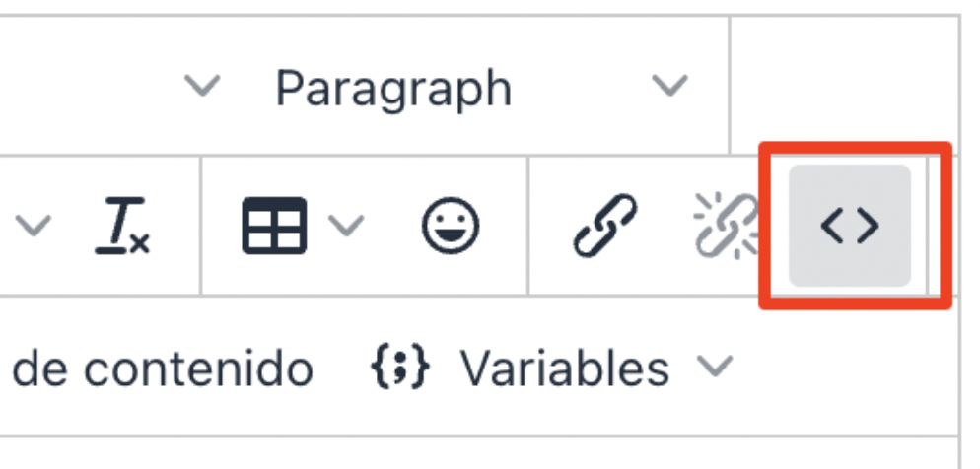Viewport: 980px width, 469px height.
Task: Click the curly braces Variables icon
Action: (400, 369)
